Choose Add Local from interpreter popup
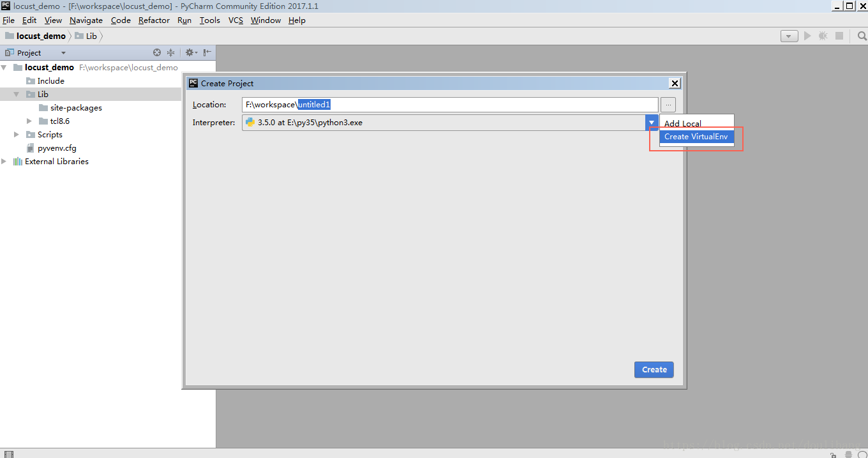 point(696,123)
